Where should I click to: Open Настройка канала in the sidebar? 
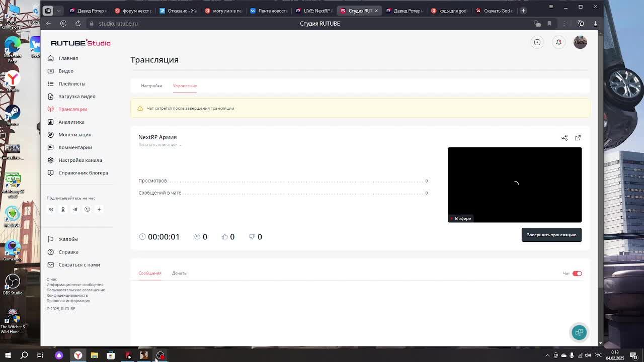coord(80,160)
